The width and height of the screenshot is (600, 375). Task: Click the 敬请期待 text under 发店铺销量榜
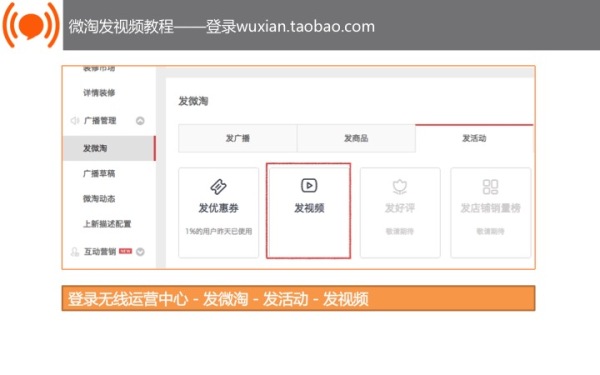coord(491,231)
